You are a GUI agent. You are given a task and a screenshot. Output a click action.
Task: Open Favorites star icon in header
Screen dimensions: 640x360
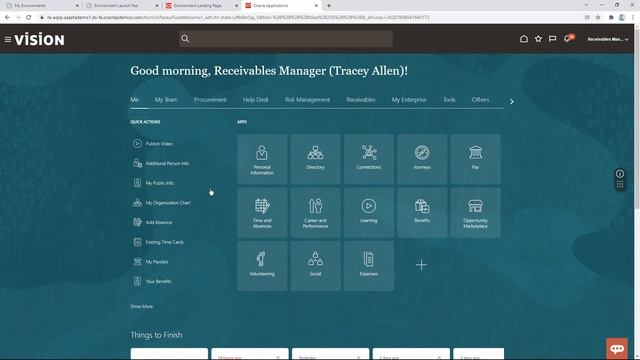pyautogui.click(x=538, y=39)
